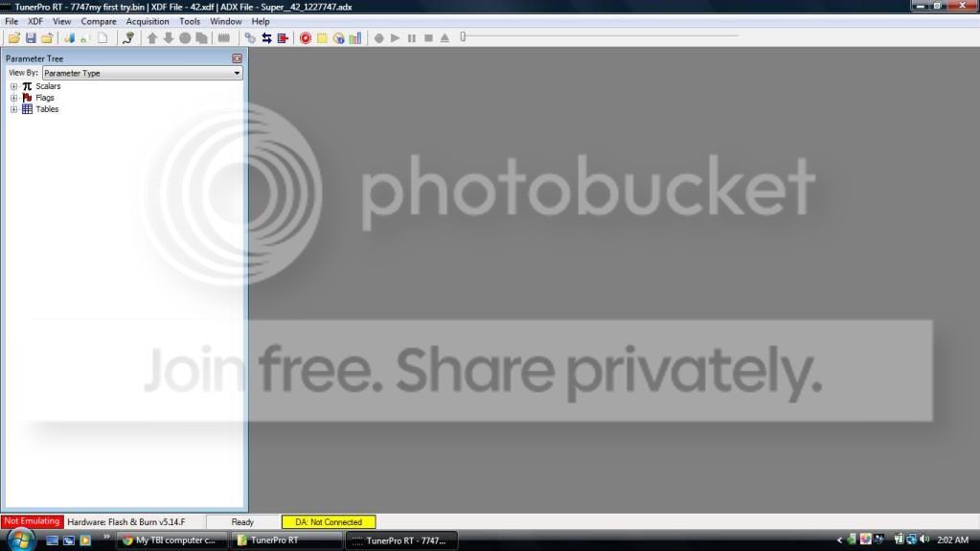
Task: Expand the Flags tree node
Action: [x=13, y=98]
